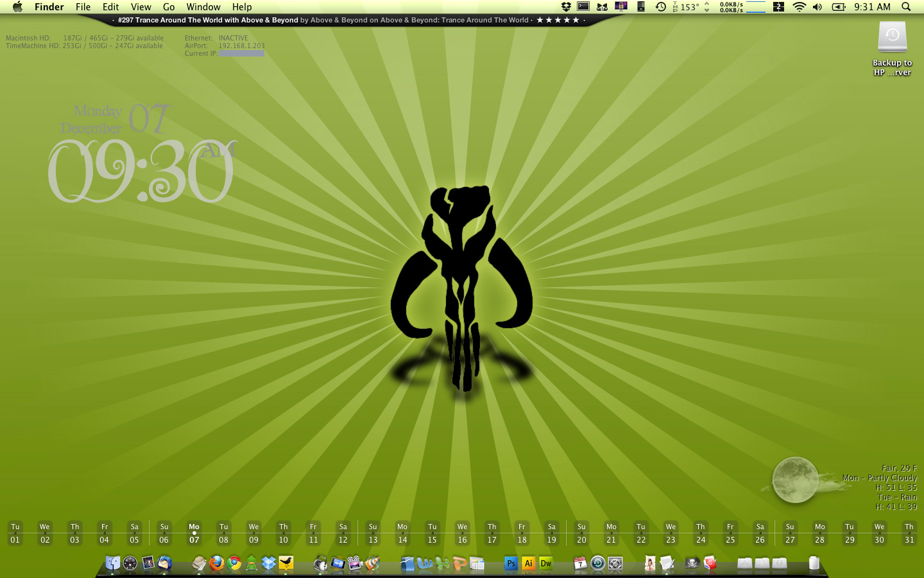The height and width of the screenshot is (578, 924).
Task: Click the 'Fair, 28 F' weather text
Action: 899,468
